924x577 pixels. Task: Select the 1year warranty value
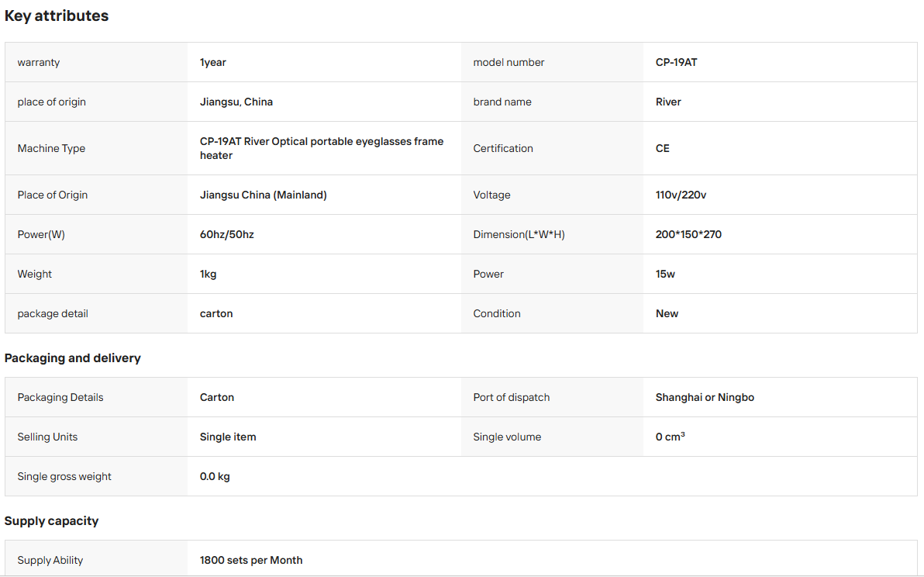tap(212, 63)
